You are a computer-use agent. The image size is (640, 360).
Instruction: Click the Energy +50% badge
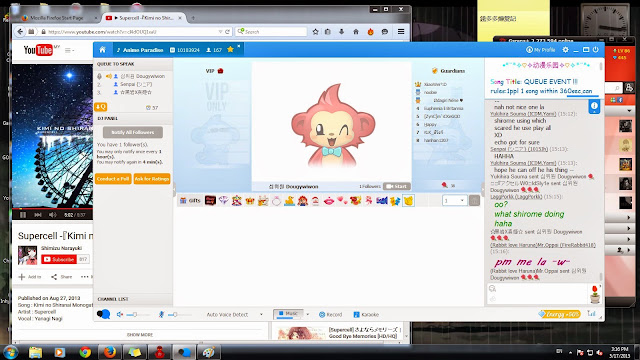559,314
